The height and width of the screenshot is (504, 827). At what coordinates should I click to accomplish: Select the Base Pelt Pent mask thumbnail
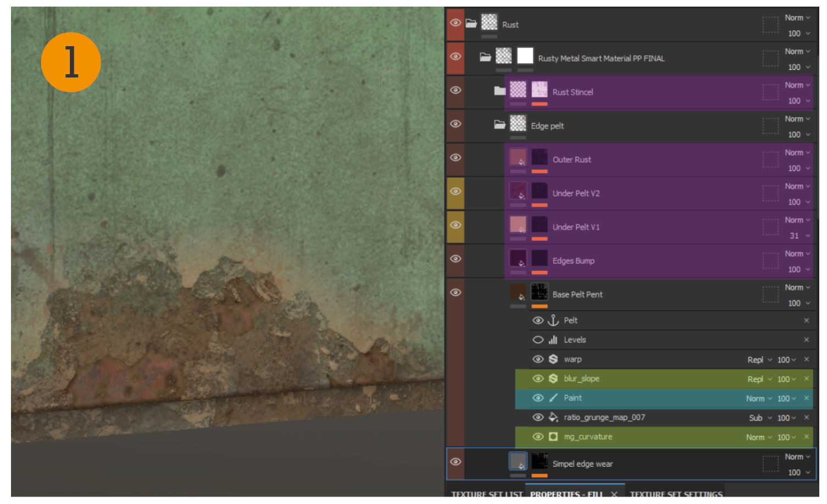coord(539,292)
